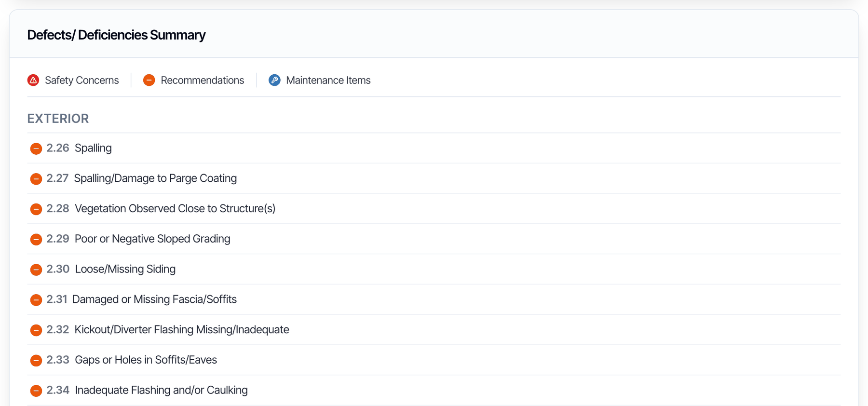Click the Defects/ Deficiencies Summary title

click(116, 35)
